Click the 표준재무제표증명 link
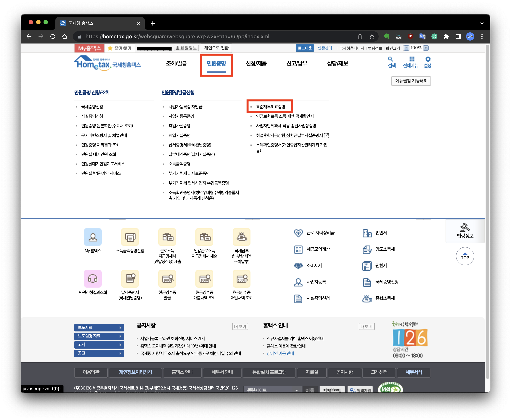 click(270, 107)
